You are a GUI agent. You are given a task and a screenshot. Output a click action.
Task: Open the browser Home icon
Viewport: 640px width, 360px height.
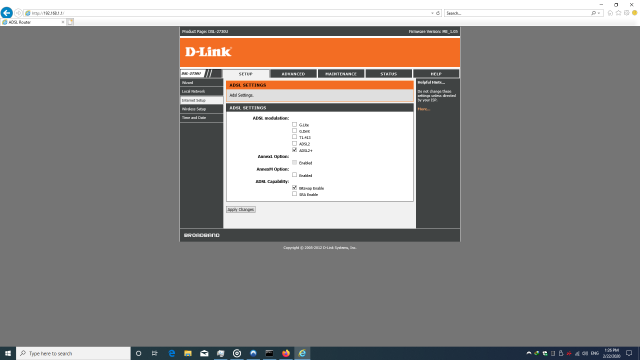(610, 13)
